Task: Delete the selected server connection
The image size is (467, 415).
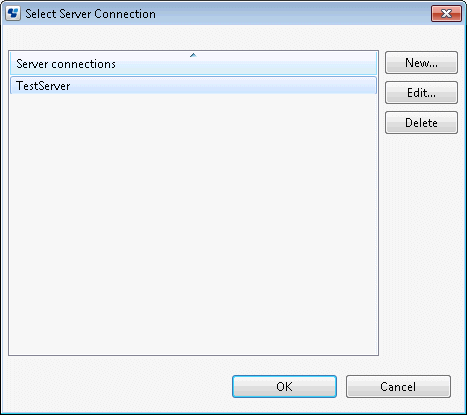Action: click(x=421, y=123)
